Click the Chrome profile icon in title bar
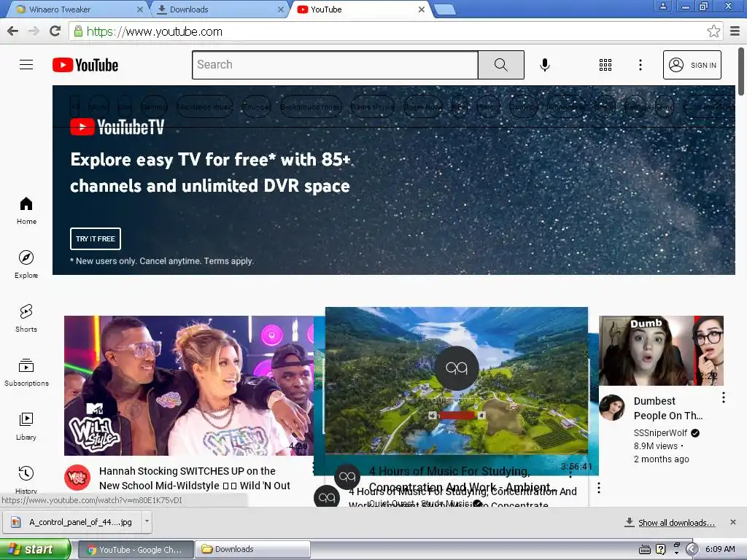This screenshot has height=560, width=747. click(662, 6)
